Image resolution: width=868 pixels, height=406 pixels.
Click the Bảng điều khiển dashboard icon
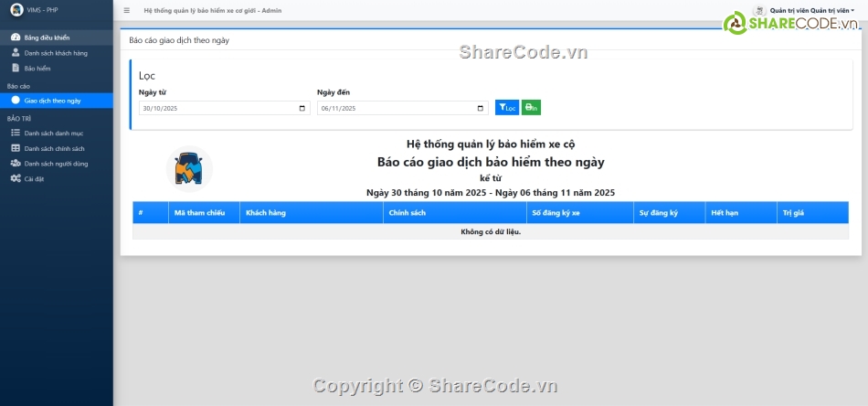[16, 37]
